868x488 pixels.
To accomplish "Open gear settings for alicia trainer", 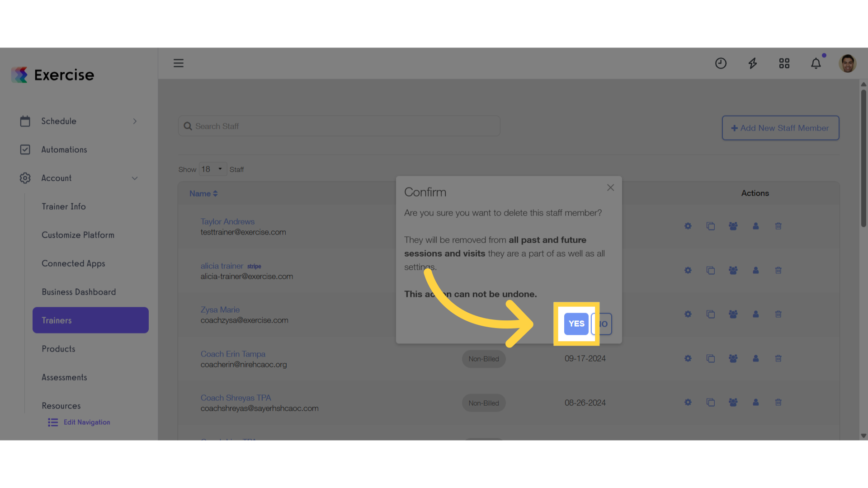I will 688,270.
